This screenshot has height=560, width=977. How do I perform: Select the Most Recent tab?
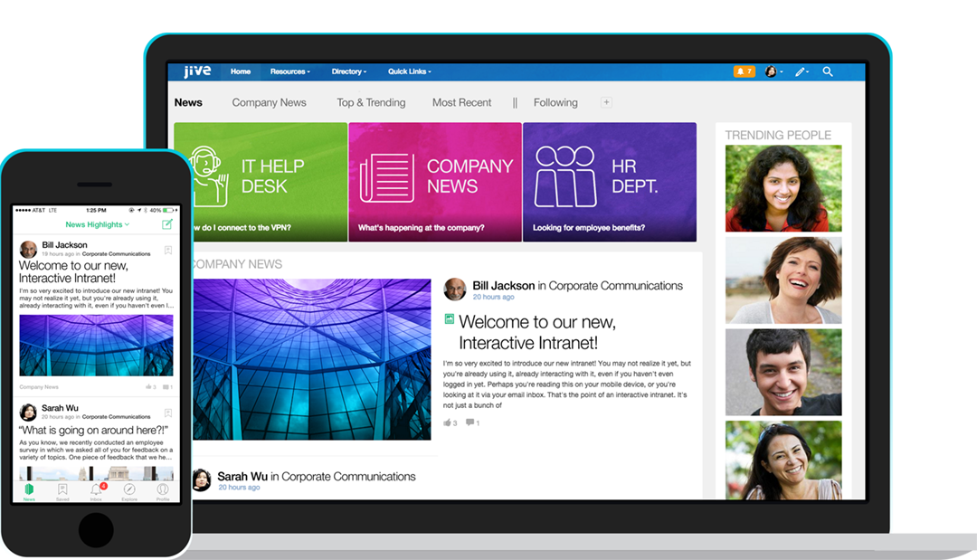click(461, 103)
